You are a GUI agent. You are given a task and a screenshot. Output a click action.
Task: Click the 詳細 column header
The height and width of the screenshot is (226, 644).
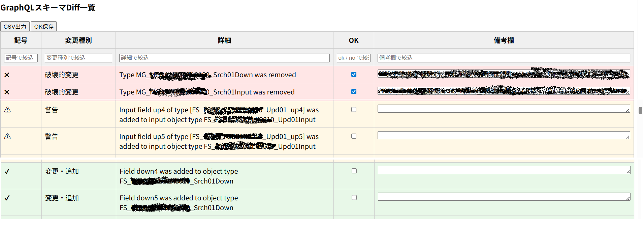[224, 40]
